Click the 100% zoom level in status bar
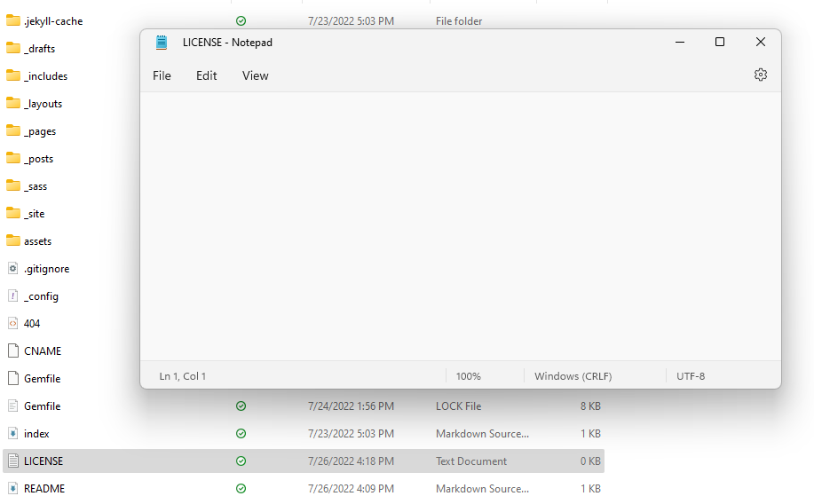This screenshot has width=814, height=504. pyautogui.click(x=468, y=376)
